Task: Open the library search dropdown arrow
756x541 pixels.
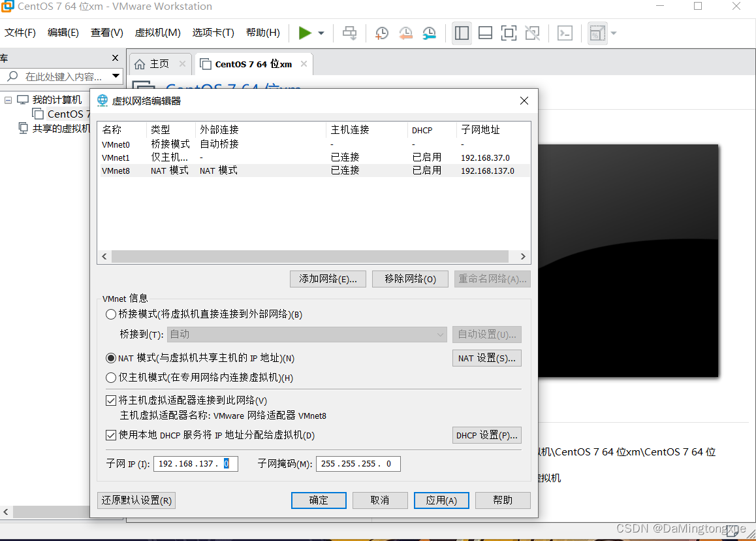Action: click(116, 76)
